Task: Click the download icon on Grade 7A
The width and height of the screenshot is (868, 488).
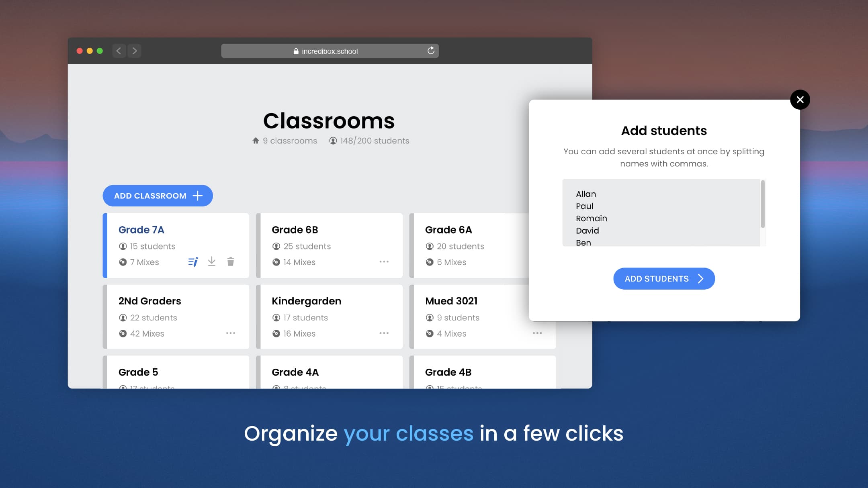Action: tap(212, 261)
